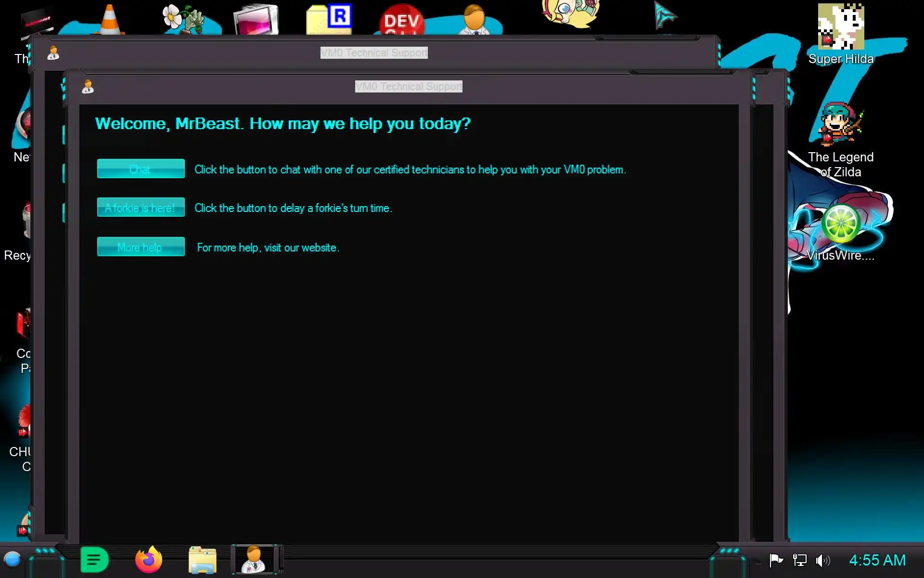
Task: Select the back VM0 Technical Support title bar
Action: click(373, 53)
